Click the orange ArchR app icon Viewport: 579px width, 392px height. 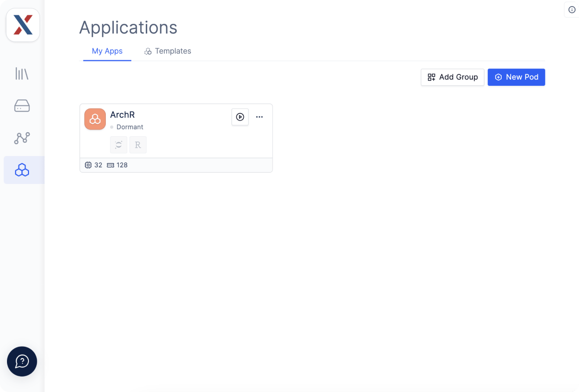point(95,119)
